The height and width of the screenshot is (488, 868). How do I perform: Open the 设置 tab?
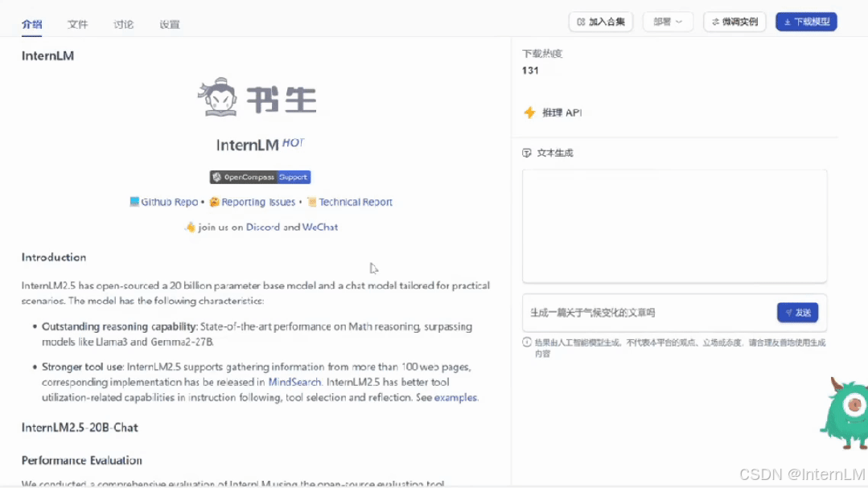click(170, 24)
